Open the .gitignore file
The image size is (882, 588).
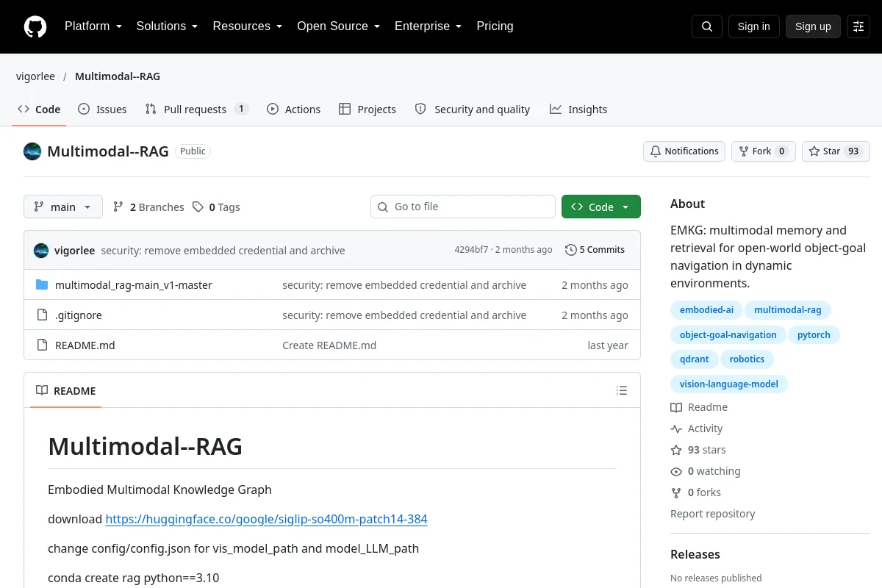click(x=79, y=315)
